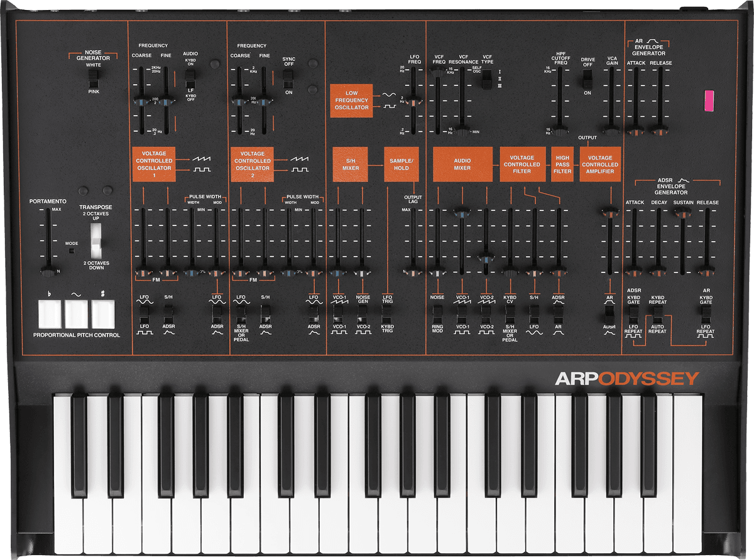The height and width of the screenshot is (560, 754).
Task: Click the AR envelope Attack slider
Action: tap(635, 100)
